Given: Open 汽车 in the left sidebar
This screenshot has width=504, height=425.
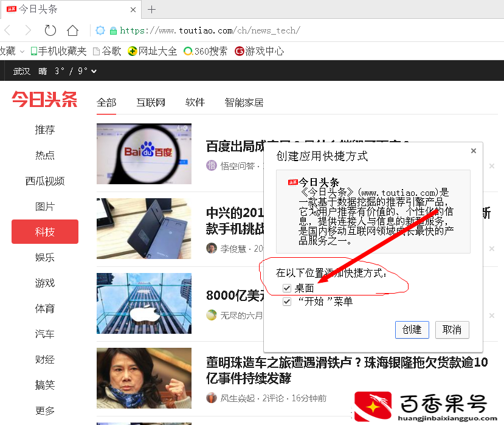Looking at the screenshot, I should click(45, 334).
